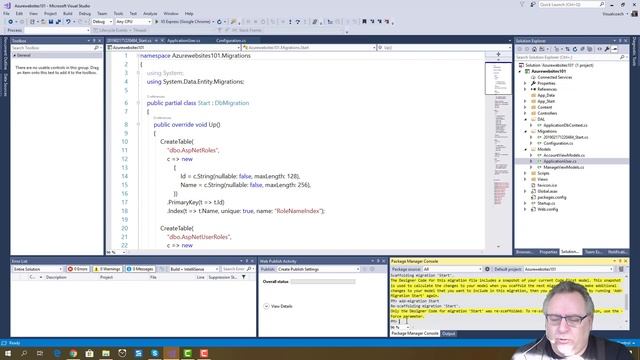This screenshot has height=360, width=640.
Task: Click the Solution Explorer search magnifier icon
Action: [622, 57]
